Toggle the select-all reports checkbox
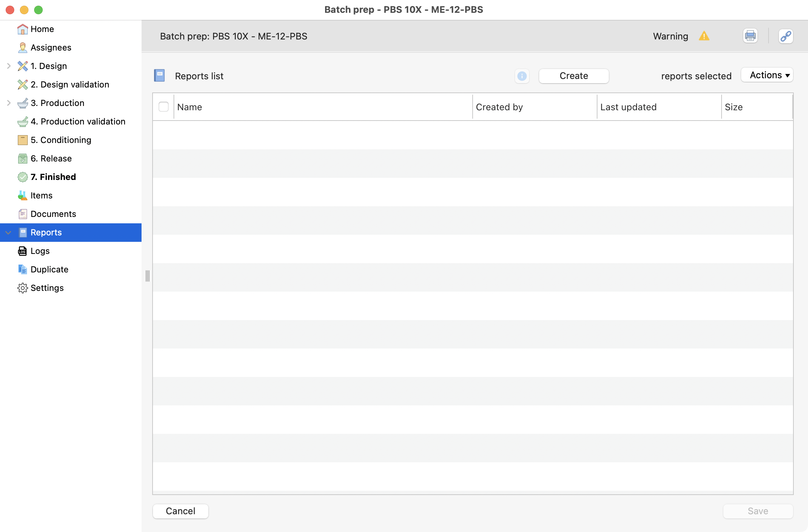This screenshot has width=808, height=532. 164,107
